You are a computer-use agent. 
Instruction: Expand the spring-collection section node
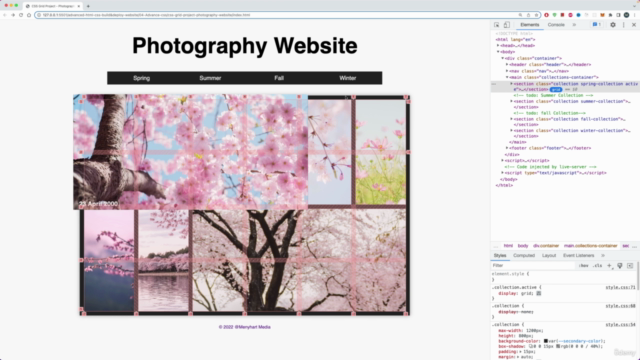(x=511, y=84)
